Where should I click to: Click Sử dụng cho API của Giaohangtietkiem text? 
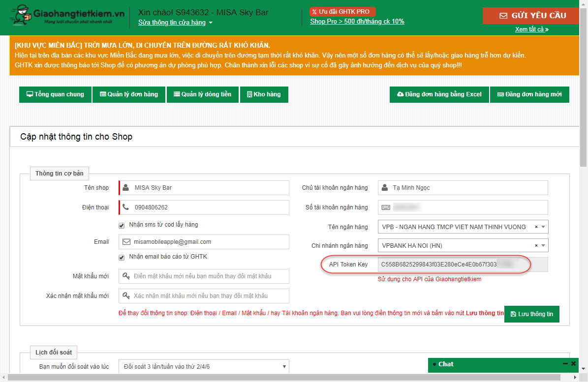pyautogui.click(x=430, y=279)
